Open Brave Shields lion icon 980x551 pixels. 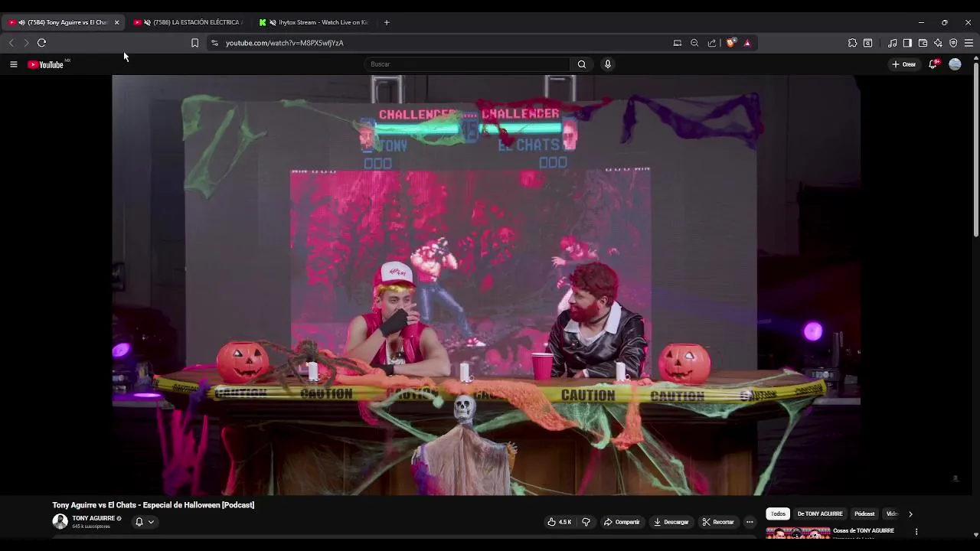[x=730, y=43]
